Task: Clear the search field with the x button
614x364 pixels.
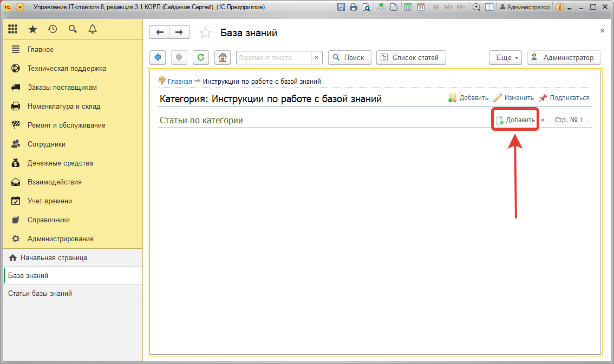Action: pyautogui.click(x=316, y=57)
